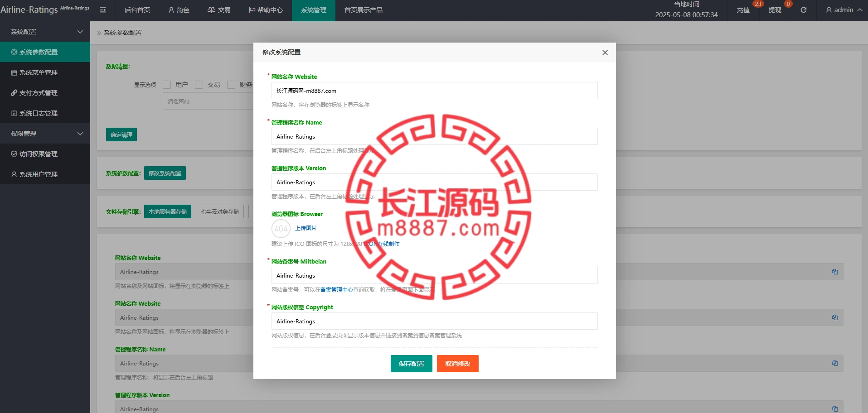Toggle the sidebar collapse hamburger icon
The width and height of the screenshot is (868, 413).
click(x=103, y=10)
